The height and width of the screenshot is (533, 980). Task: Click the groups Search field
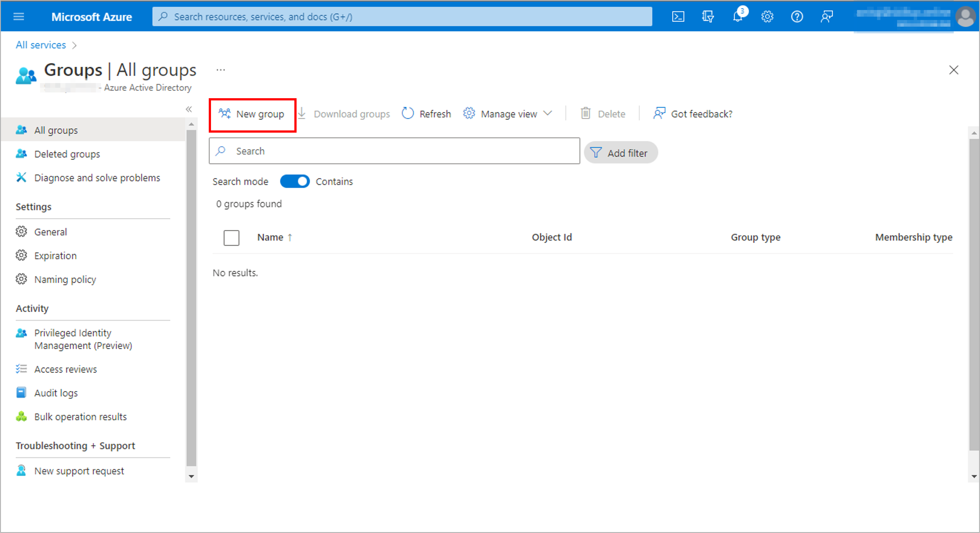click(x=394, y=151)
